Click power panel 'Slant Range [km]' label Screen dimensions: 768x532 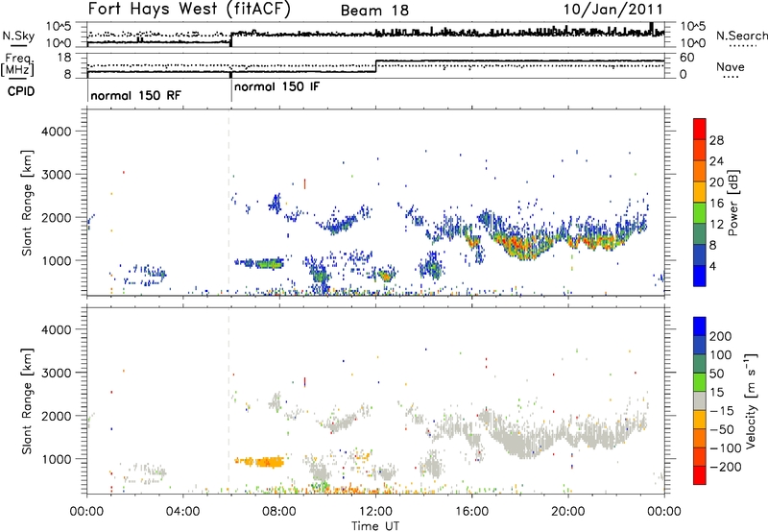[x=27, y=203]
